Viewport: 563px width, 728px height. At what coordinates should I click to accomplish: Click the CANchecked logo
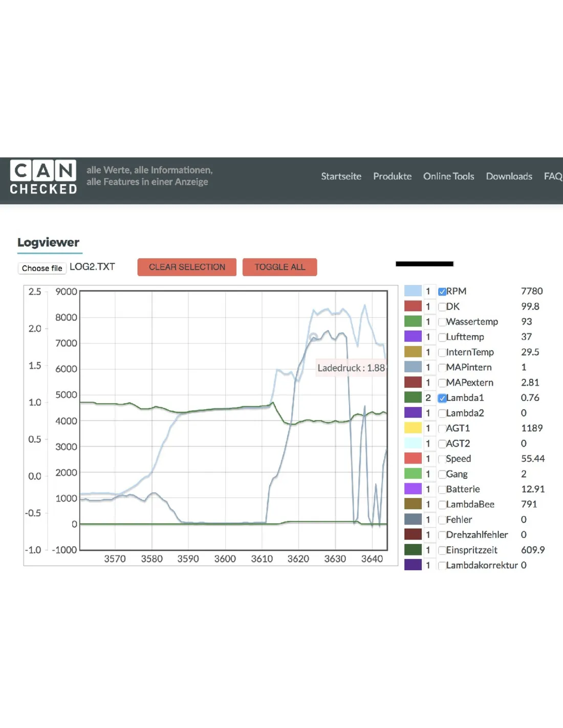point(44,177)
